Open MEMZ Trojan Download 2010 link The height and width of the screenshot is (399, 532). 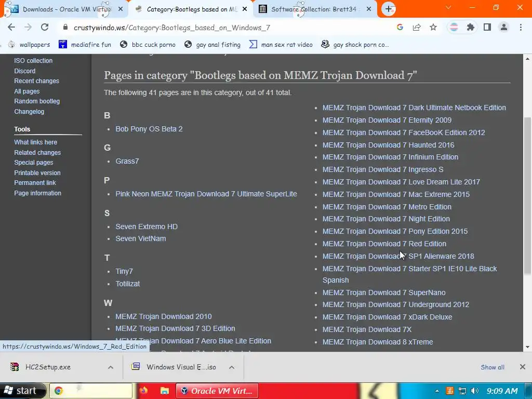tap(164, 316)
